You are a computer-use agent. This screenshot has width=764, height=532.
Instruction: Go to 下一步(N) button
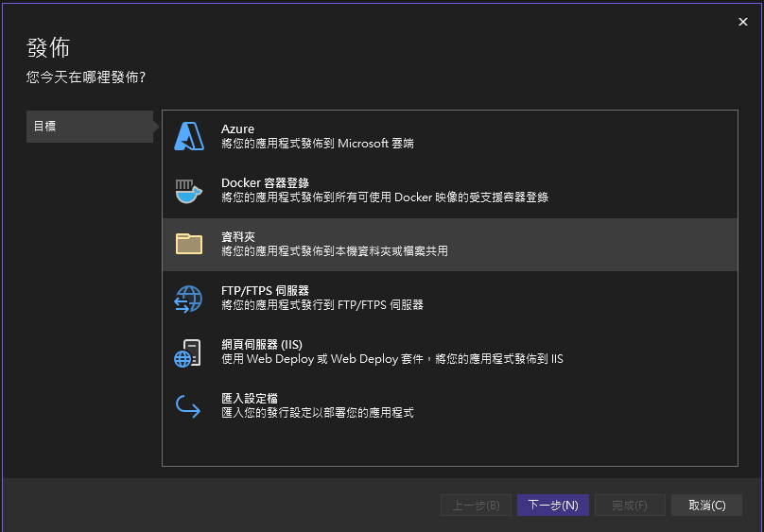click(553, 506)
